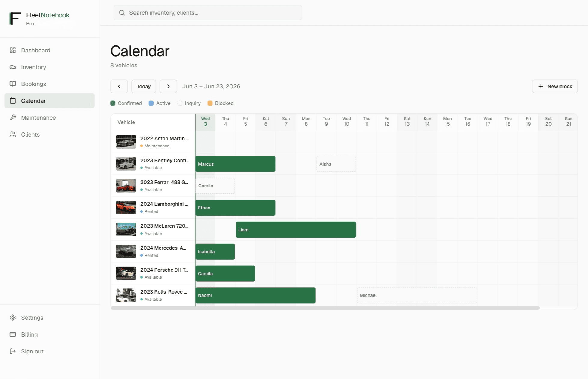Click the Confirmed green legend swatch
This screenshot has height=379, width=588.
pyautogui.click(x=113, y=103)
